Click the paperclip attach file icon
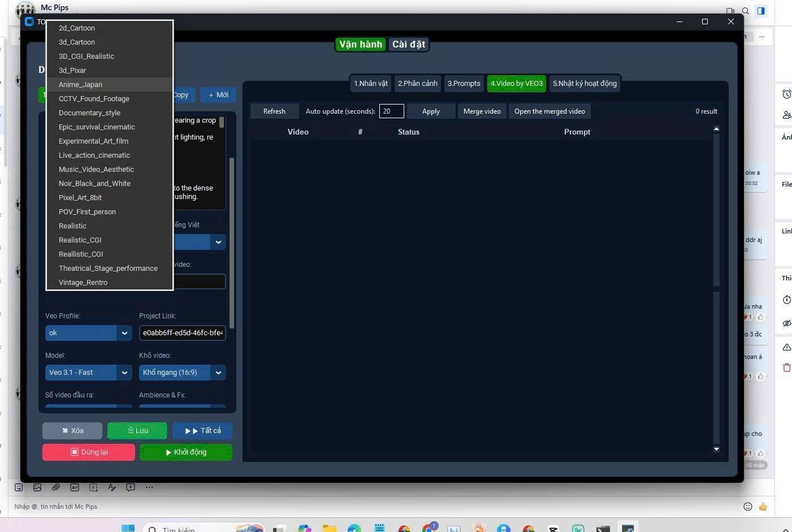 [56, 487]
